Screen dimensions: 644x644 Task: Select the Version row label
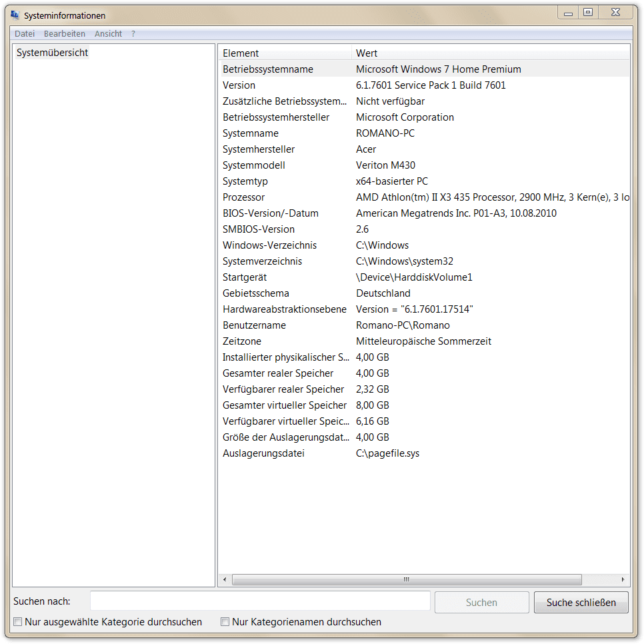coord(239,85)
